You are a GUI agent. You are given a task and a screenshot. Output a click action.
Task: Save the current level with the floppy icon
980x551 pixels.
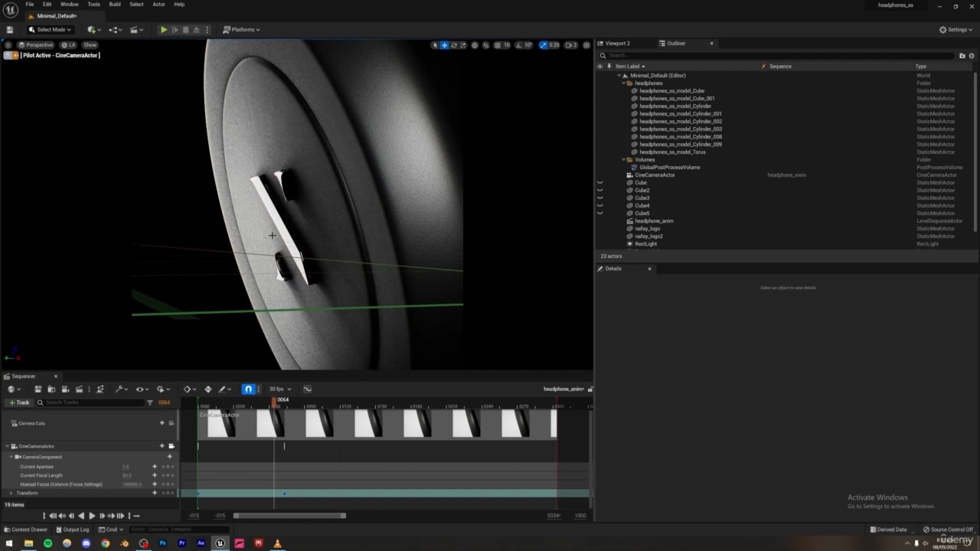(10, 30)
